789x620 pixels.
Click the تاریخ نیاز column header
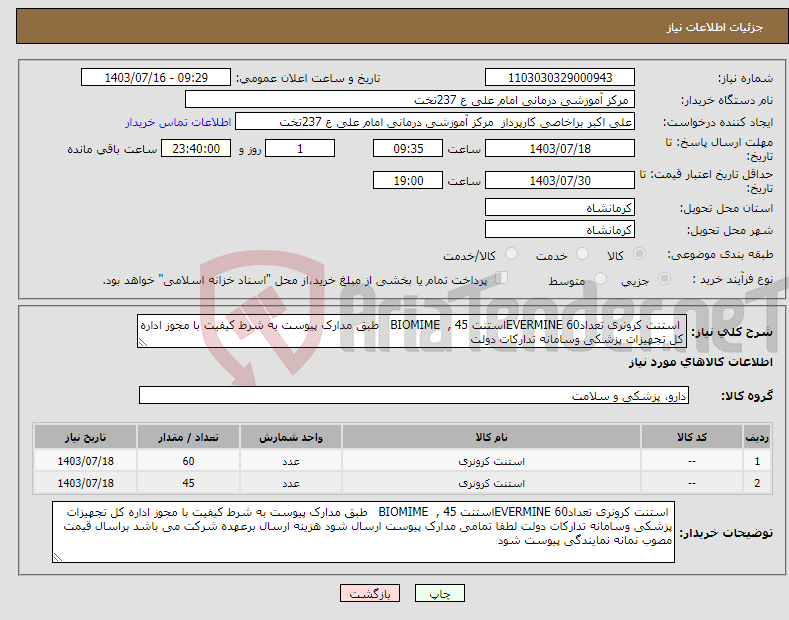85,437
